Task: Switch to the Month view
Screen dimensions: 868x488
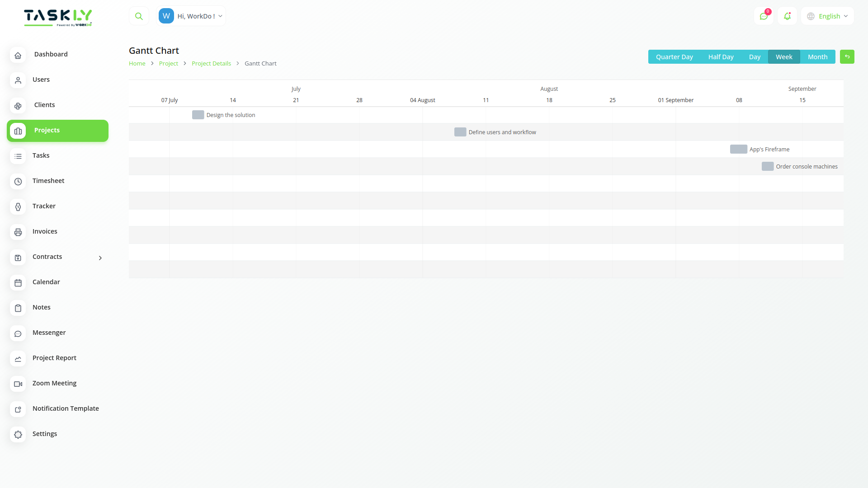Action: [817, 56]
